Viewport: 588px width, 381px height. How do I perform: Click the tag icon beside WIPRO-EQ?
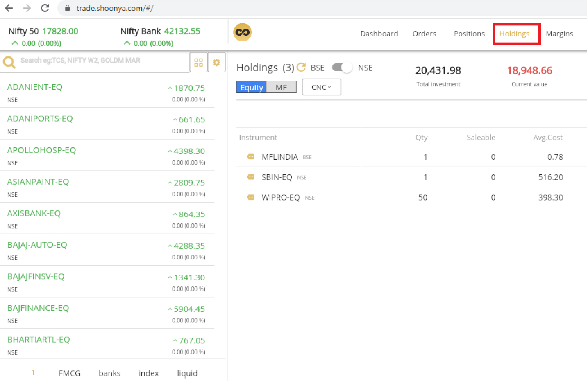click(250, 197)
